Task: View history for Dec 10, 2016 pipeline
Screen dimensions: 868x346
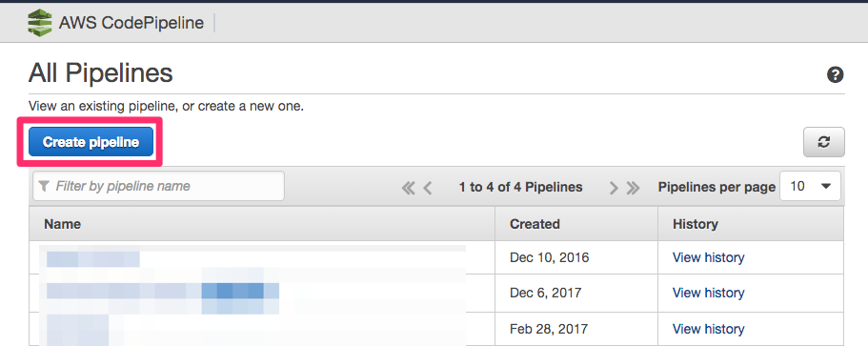Action: coord(708,257)
